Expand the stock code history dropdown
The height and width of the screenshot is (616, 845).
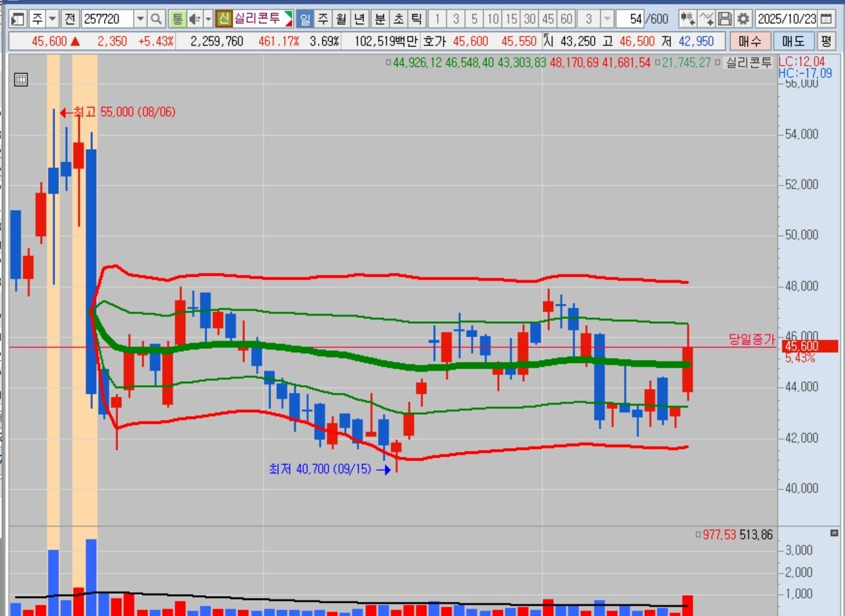click(140, 19)
